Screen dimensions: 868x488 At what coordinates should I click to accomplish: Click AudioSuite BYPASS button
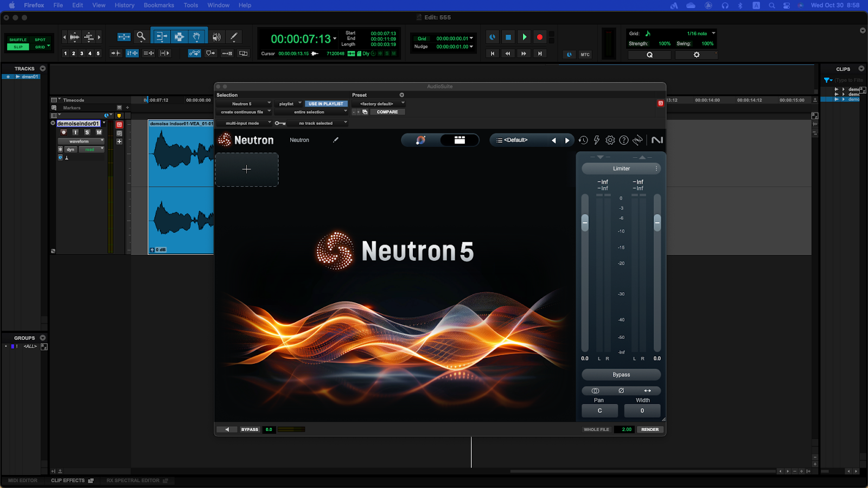click(x=250, y=429)
